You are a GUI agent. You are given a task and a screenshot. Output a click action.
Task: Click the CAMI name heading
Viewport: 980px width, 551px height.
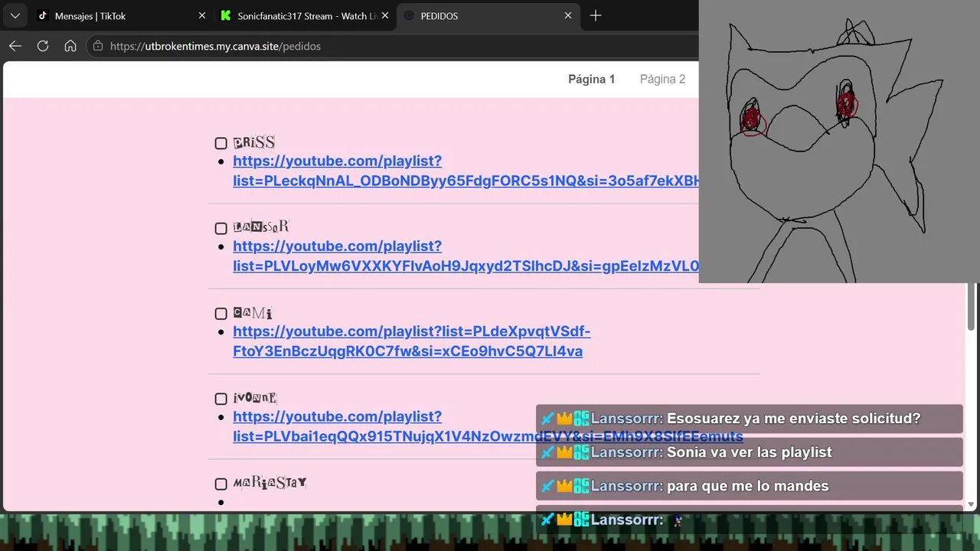coord(253,313)
